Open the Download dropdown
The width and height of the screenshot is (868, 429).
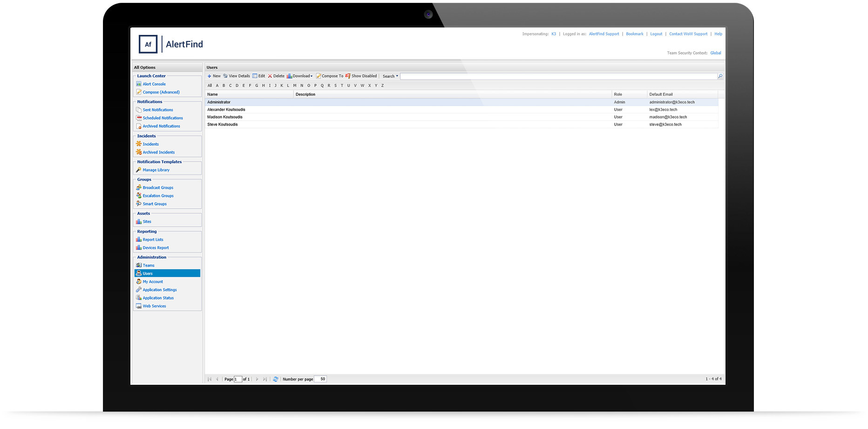tap(300, 76)
